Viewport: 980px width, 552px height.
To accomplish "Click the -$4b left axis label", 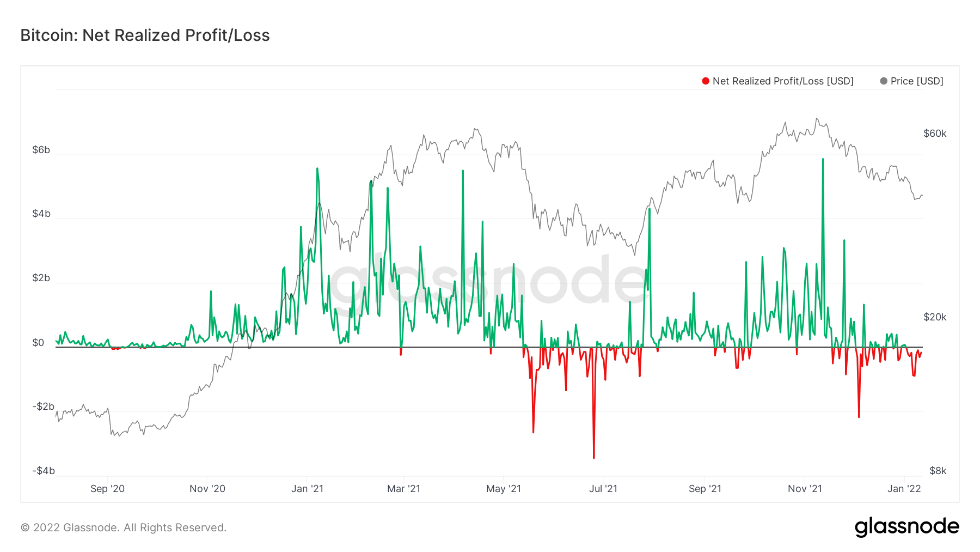I will click(44, 471).
